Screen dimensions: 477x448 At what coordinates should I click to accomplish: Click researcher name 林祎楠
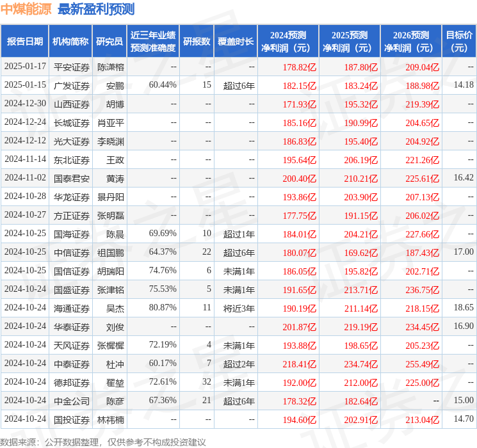coord(111,420)
